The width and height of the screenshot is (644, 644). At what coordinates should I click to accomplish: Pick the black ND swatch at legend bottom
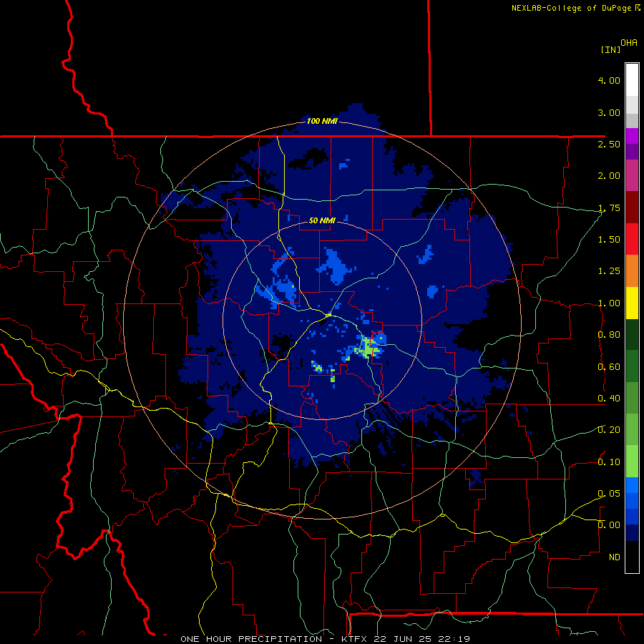tap(632, 557)
